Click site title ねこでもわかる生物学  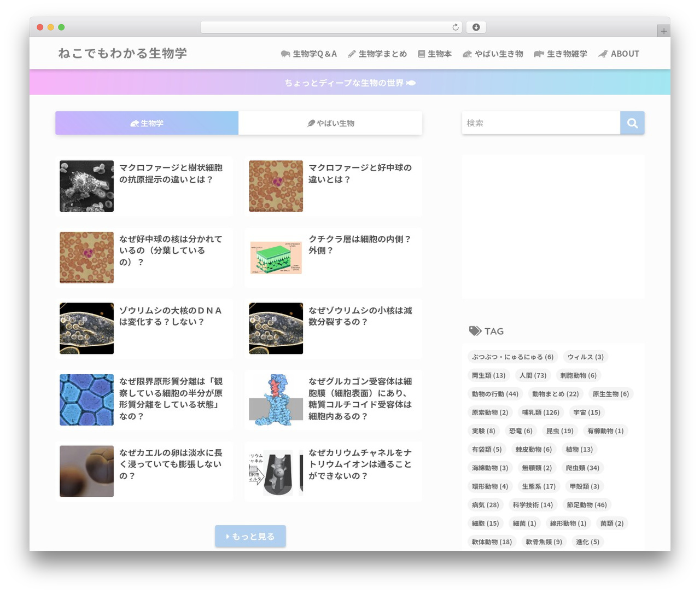click(x=122, y=53)
